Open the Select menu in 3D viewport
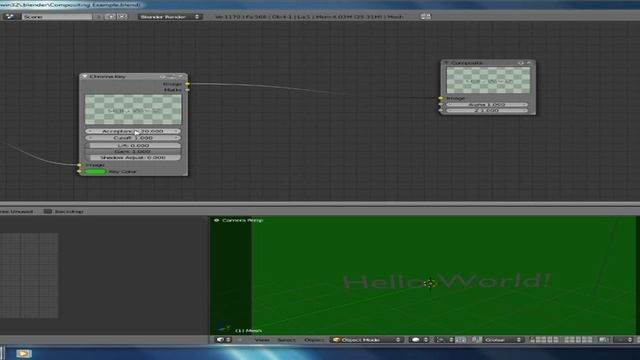640x360 pixels. 287,340
